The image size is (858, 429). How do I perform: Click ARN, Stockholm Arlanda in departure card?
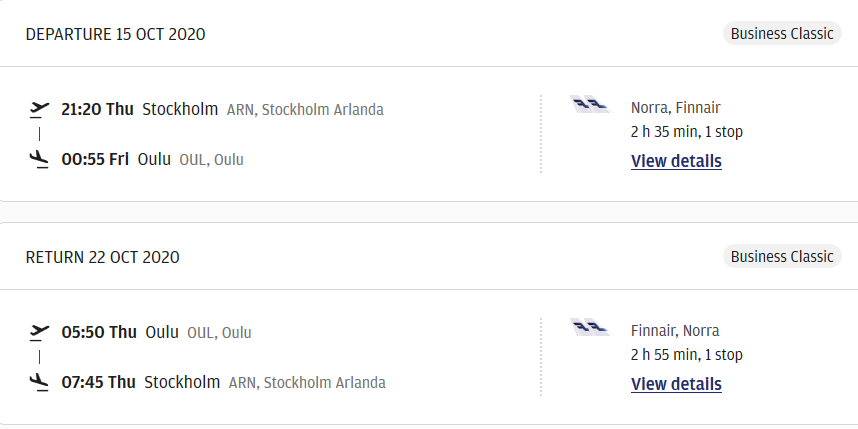[x=305, y=110]
